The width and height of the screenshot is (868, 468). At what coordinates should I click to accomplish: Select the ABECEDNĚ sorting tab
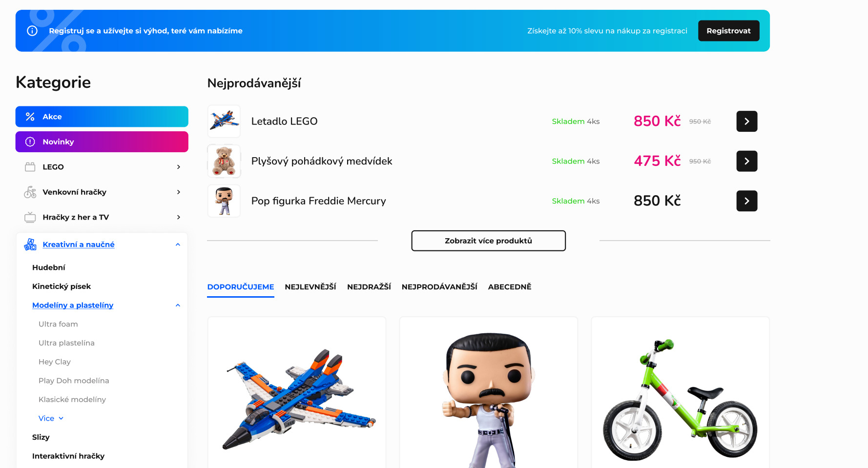(x=510, y=287)
